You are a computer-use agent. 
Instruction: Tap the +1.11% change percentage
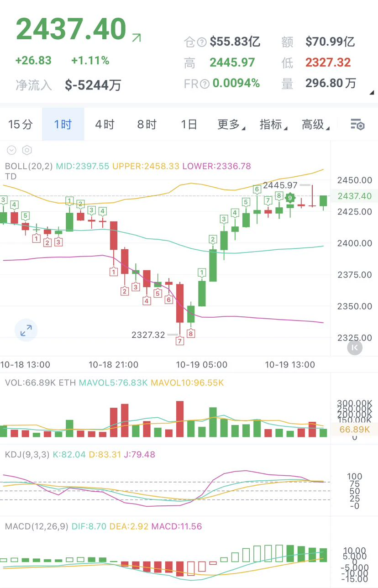(90, 60)
